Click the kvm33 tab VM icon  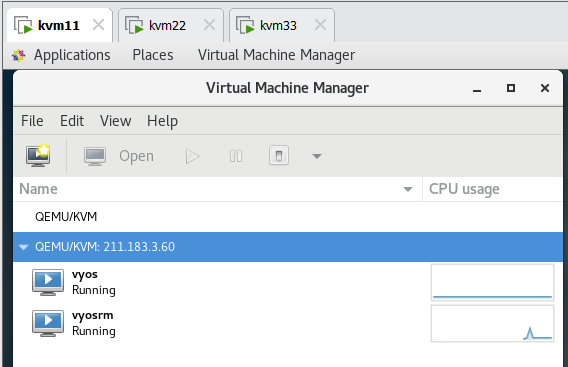245,25
